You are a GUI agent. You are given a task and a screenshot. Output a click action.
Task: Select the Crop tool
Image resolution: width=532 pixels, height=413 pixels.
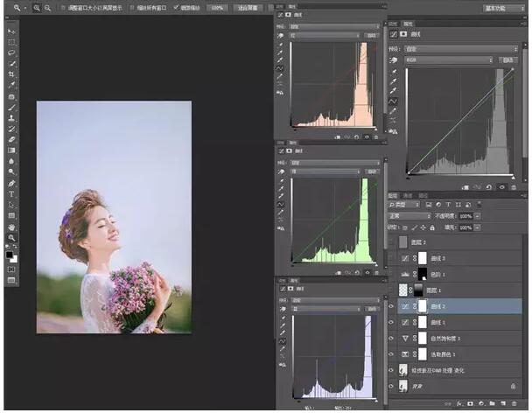click(x=12, y=74)
